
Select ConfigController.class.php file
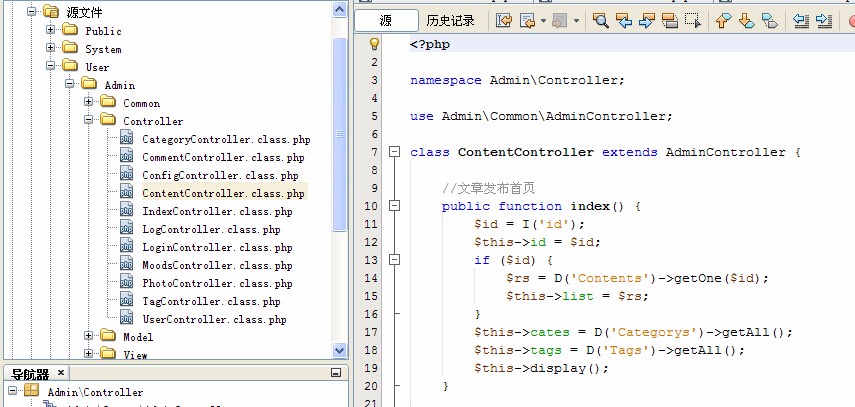pyautogui.click(x=220, y=175)
